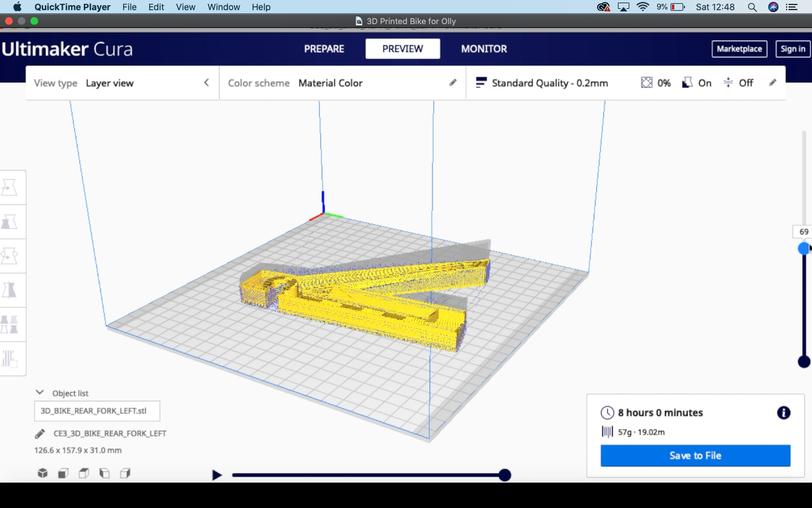Click the document icon in window title
The height and width of the screenshot is (508, 812).
tap(359, 21)
